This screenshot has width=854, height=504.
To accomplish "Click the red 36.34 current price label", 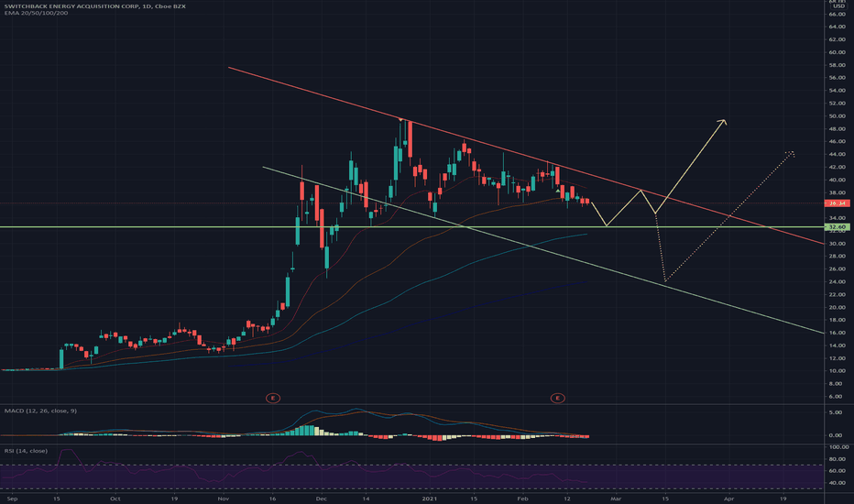I will pyautogui.click(x=838, y=203).
